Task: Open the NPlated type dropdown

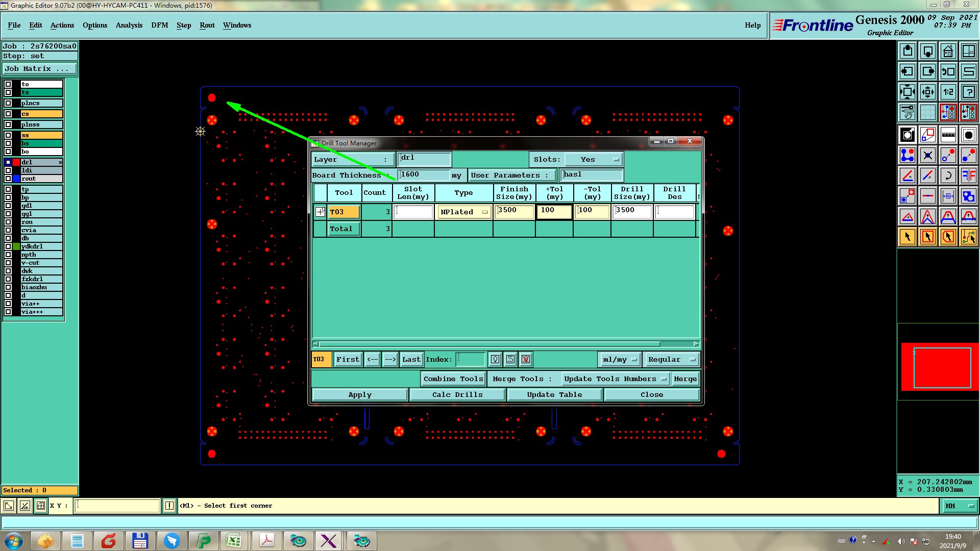Action: [463, 212]
